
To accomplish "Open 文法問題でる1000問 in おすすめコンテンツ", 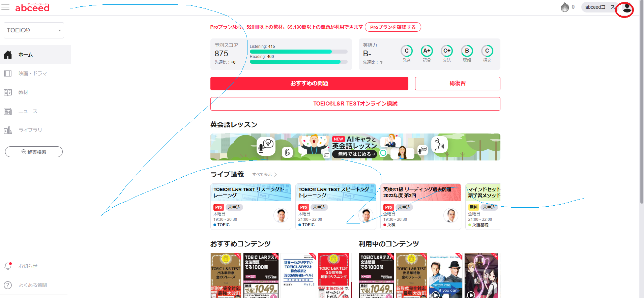I will point(261,275).
